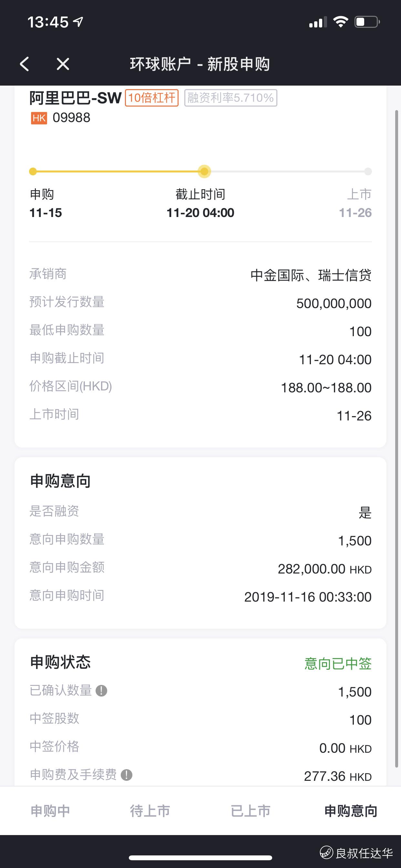Screen dimensions: 401x868
Task: Tap the 阿里巴巴-SW stock name
Action: (x=76, y=98)
